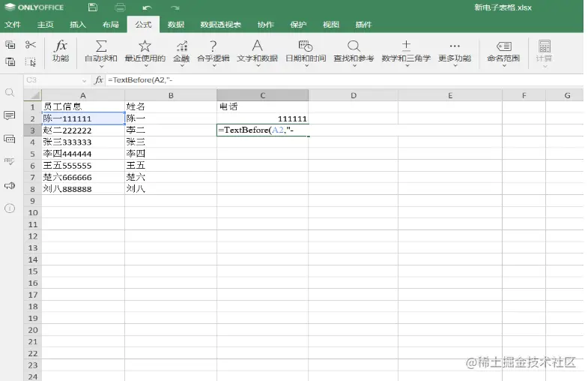Expand 最近使用的 dropdown arrow
This screenshot has width=588, height=381.
click(146, 66)
